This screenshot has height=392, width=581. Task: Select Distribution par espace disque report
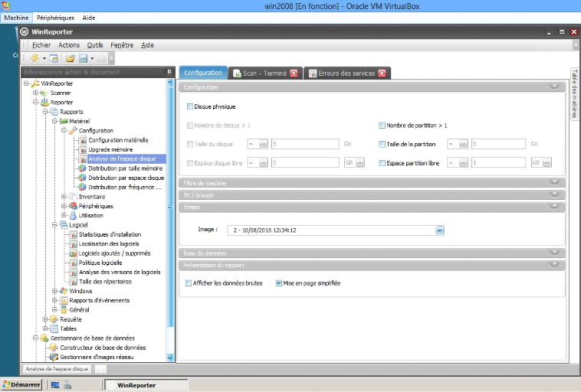126,178
